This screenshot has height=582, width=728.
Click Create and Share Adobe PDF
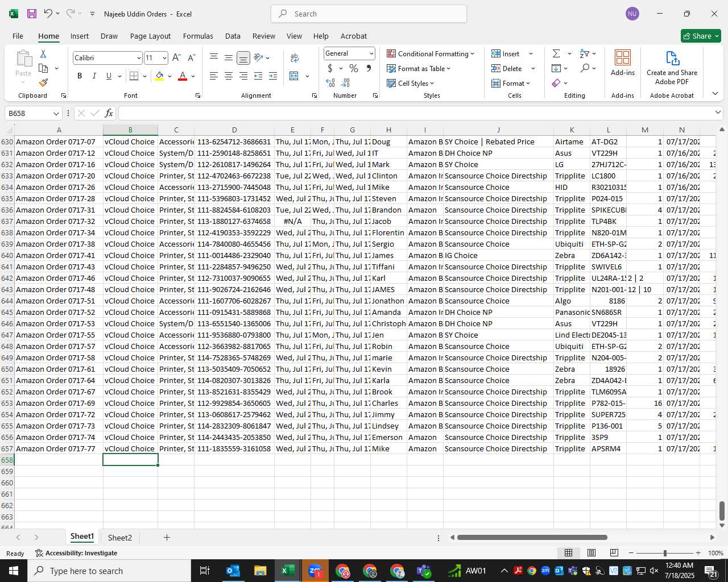point(672,67)
